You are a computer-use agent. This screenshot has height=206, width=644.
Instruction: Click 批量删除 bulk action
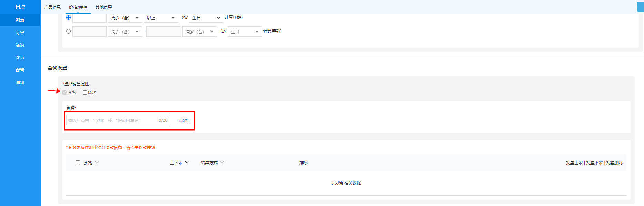615,163
